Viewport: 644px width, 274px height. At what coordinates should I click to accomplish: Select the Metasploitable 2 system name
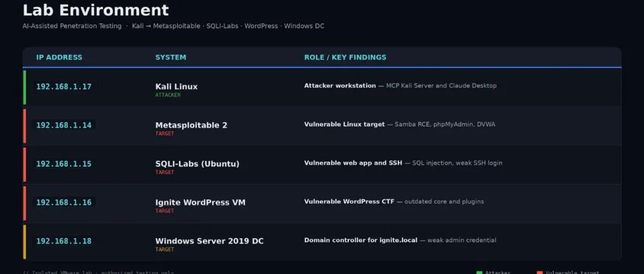(191, 125)
